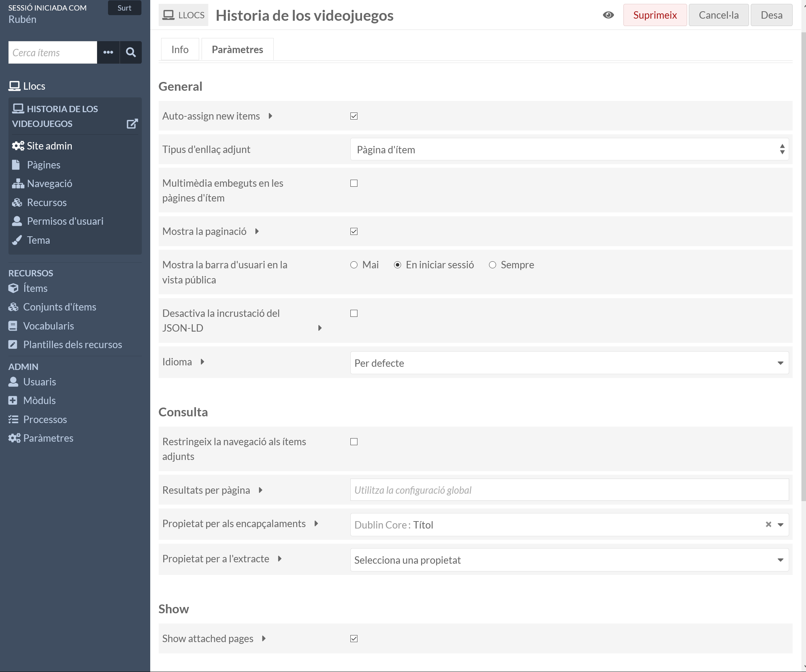The height and width of the screenshot is (672, 806).
Task: Click the Resultats per pàgina input field
Action: coord(569,490)
